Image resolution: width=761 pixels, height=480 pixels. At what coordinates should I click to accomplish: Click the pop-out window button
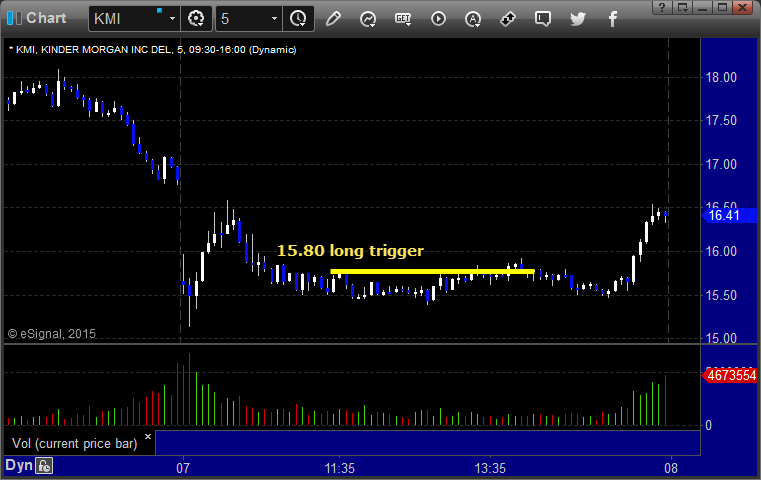(682, 7)
